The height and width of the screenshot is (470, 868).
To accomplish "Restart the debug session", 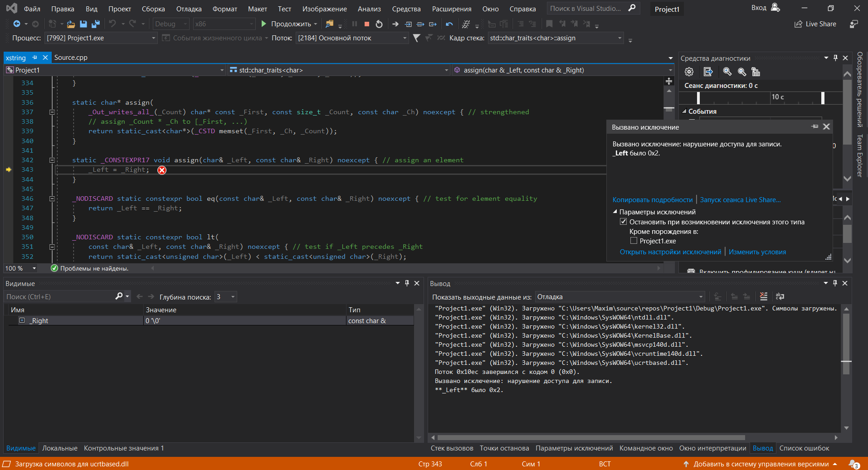I will (x=379, y=24).
